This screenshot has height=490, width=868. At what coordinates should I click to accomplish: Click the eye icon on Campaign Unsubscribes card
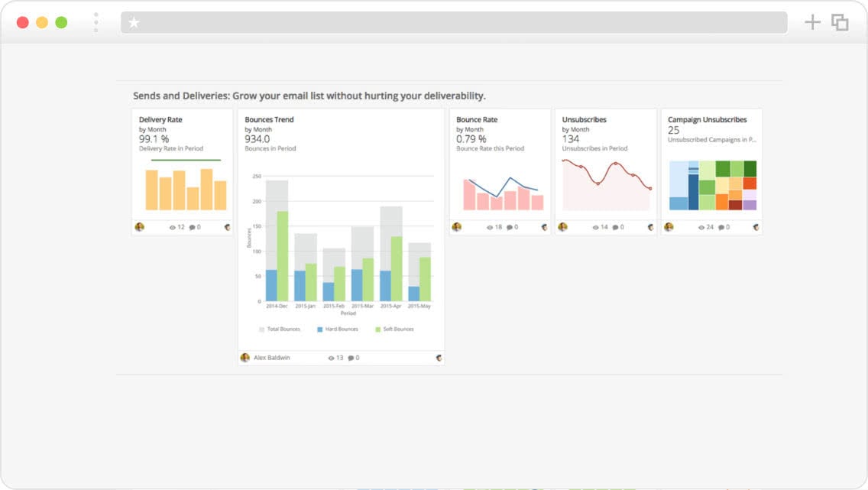coord(701,226)
